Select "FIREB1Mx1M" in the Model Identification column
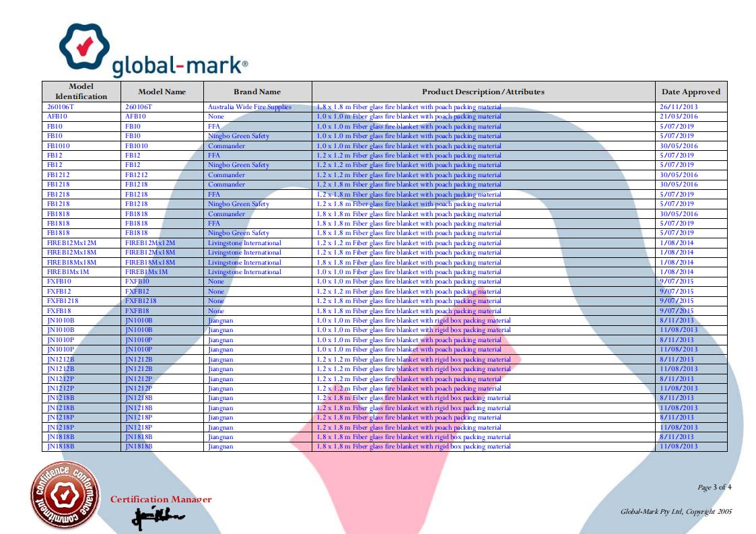This screenshot has width=756, height=534. click(68, 271)
